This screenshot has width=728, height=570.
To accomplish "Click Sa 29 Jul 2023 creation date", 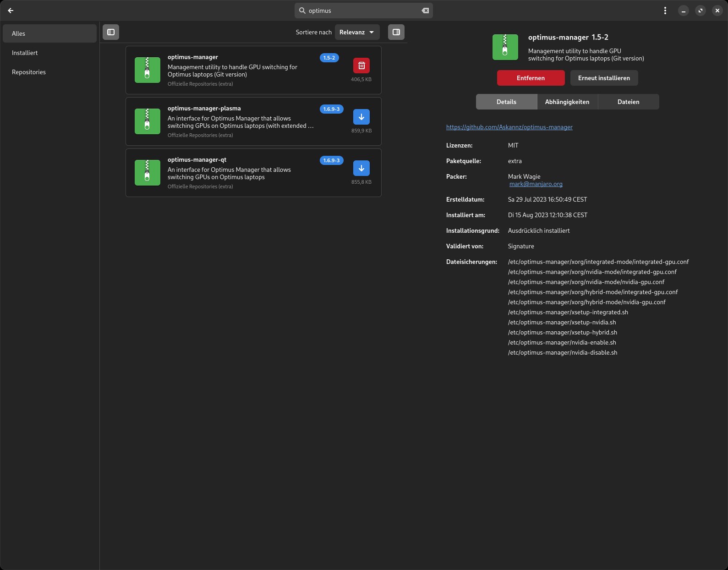I will pos(547,199).
